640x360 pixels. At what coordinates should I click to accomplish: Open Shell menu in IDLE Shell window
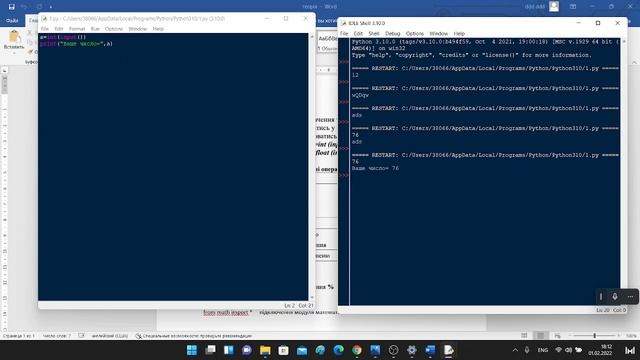click(x=374, y=33)
